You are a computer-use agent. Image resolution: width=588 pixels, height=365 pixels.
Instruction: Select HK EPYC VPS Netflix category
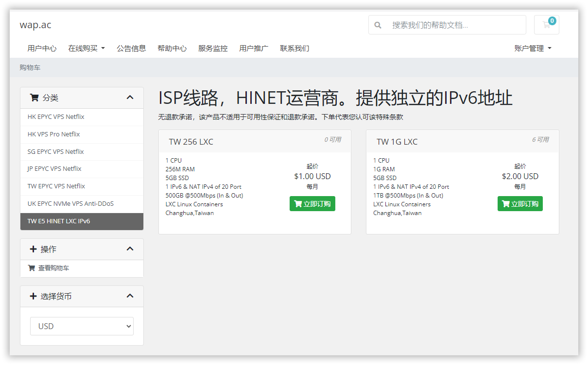click(82, 117)
